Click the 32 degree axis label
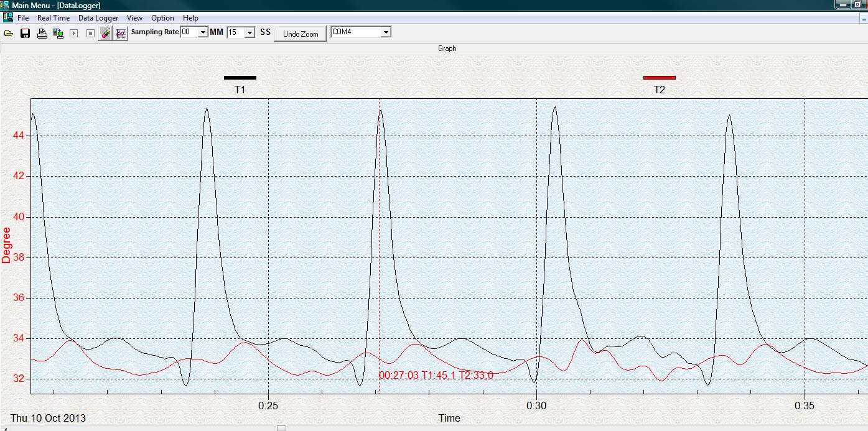868x431 pixels. 17,379
